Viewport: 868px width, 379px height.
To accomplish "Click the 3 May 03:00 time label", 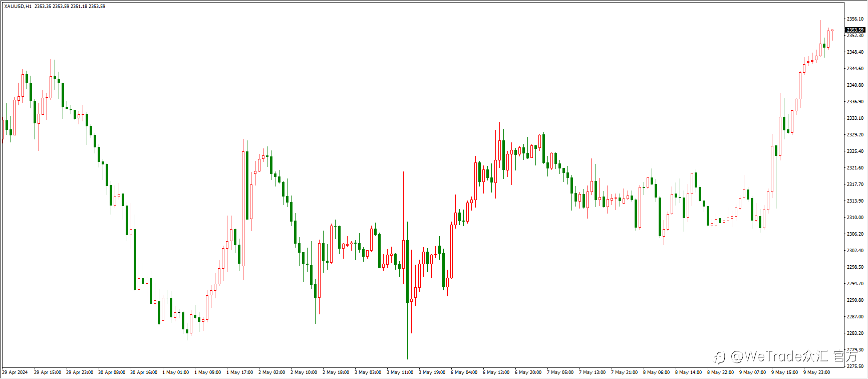I will pos(368,372).
